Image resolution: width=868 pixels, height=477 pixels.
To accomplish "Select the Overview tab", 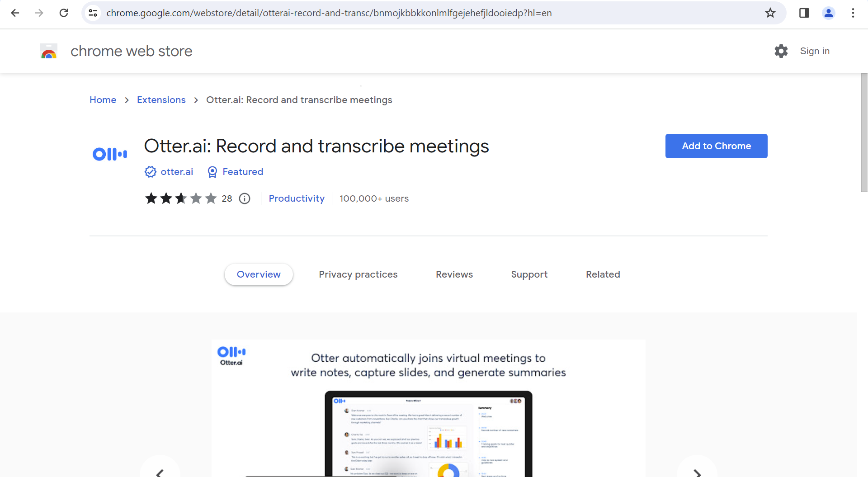I will pyautogui.click(x=259, y=274).
